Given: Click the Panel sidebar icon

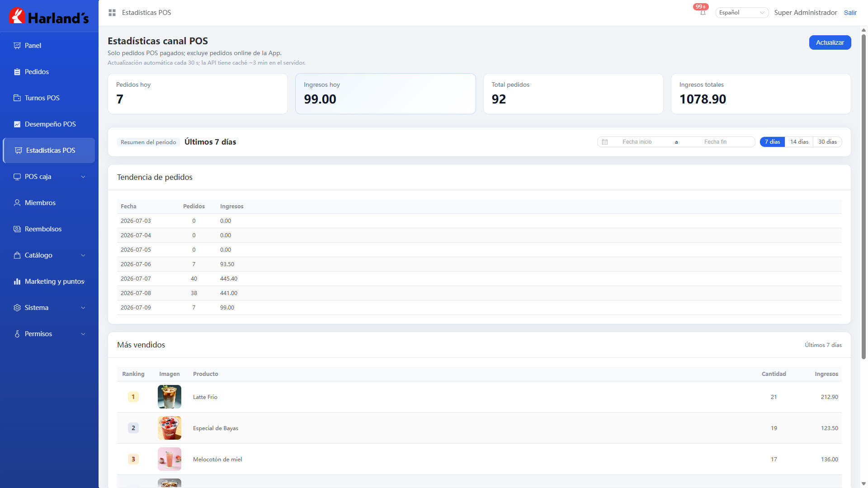Looking at the screenshot, I should [17, 46].
